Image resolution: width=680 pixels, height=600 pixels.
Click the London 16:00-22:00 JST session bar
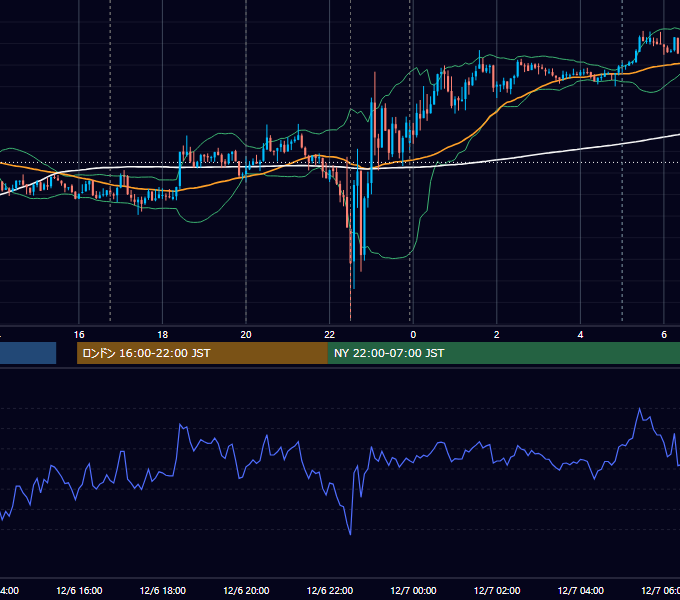pyautogui.click(x=202, y=353)
